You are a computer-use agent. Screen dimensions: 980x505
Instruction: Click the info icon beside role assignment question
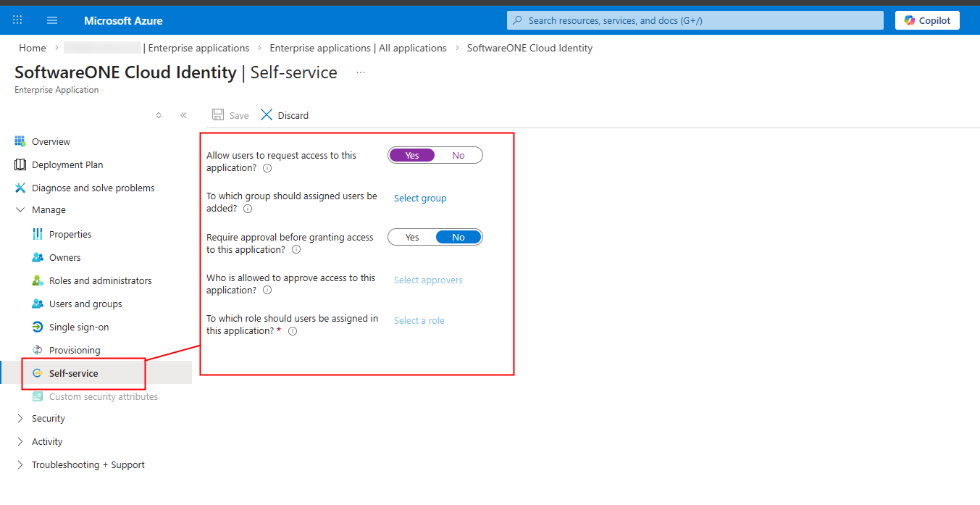tap(293, 331)
